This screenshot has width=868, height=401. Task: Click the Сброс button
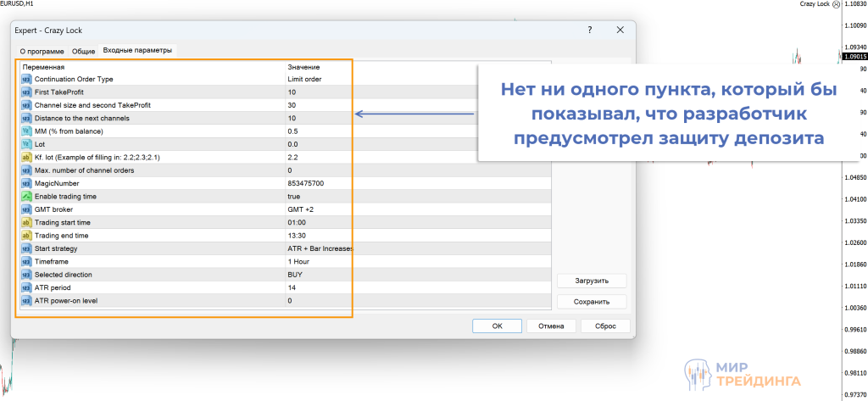click(x=605, y=326)
